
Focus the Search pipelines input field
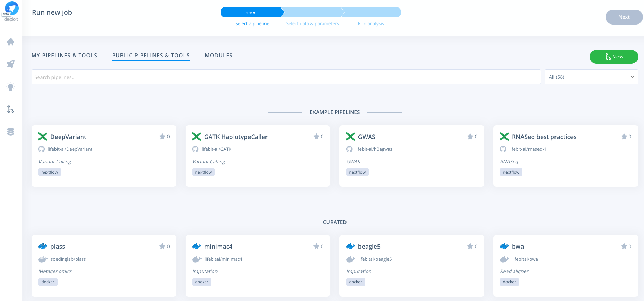click(x=286, y=77)
